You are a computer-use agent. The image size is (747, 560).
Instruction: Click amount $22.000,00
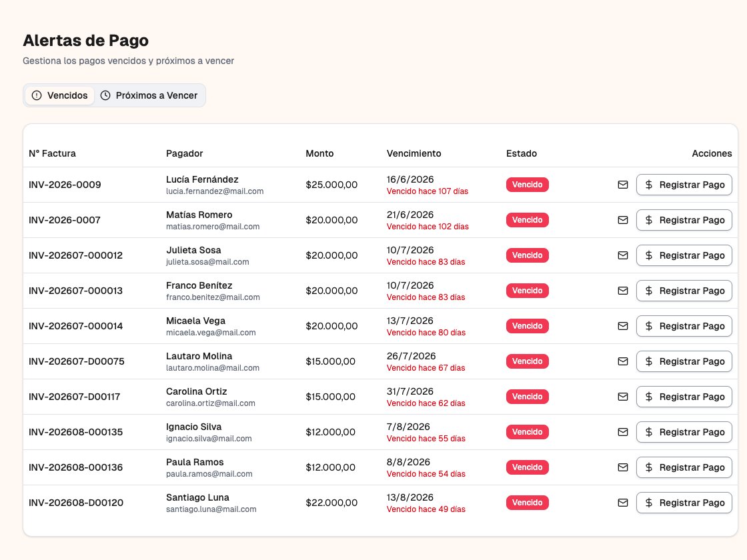[331, 503]
